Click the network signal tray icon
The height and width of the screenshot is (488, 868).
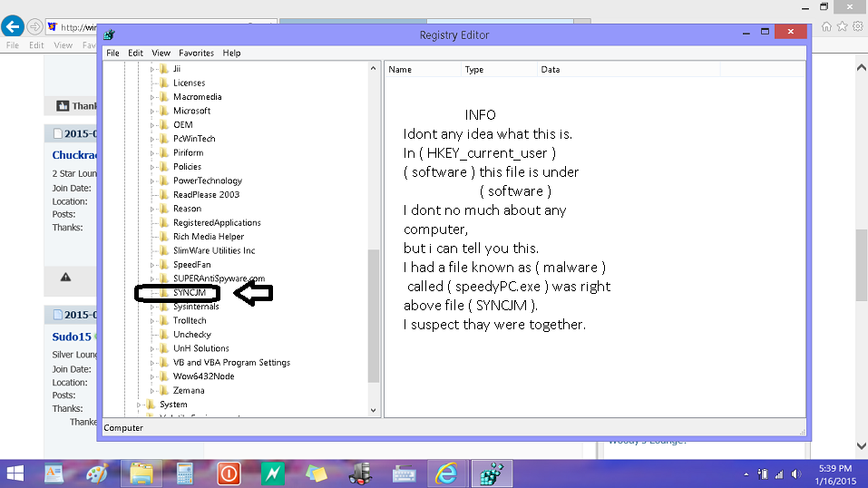[779, 474]
